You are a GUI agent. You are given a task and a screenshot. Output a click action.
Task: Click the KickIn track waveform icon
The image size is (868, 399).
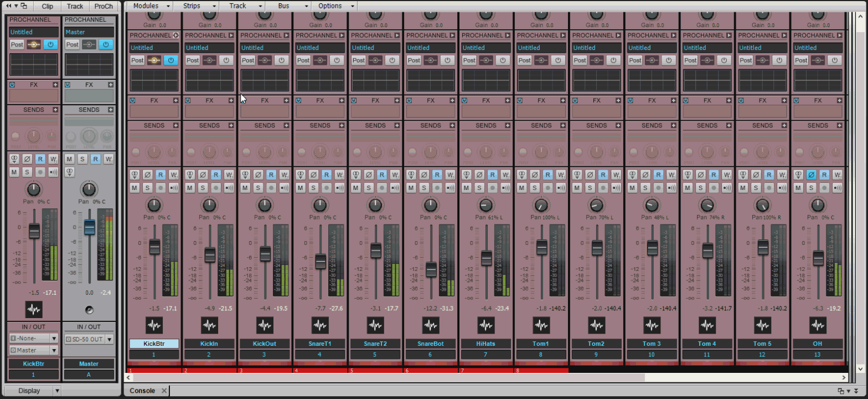click(209, 325)
